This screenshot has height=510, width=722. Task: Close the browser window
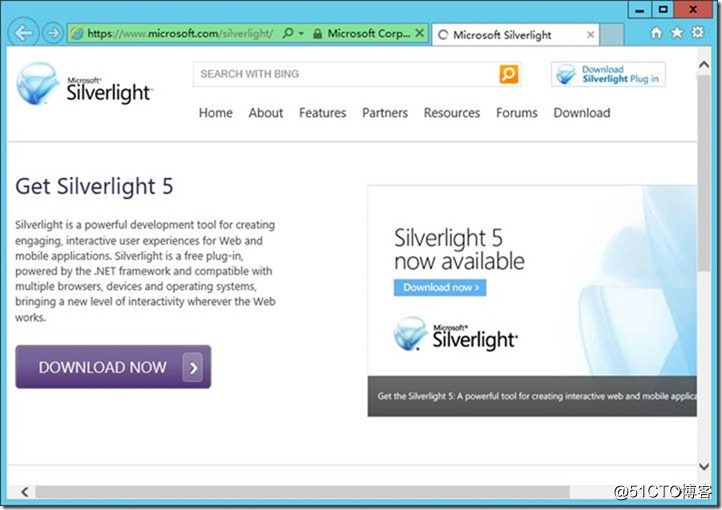pos(693,10)
